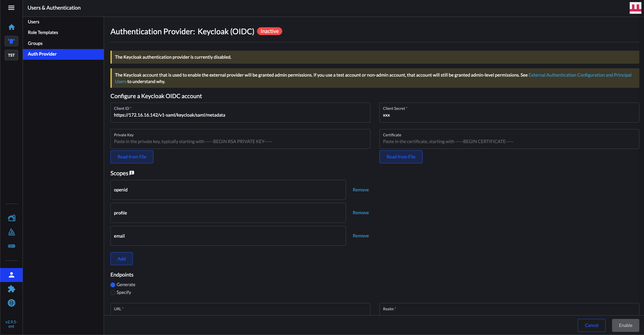
Task: Open the local cluster bull icon
Action: tap(11, 41)
